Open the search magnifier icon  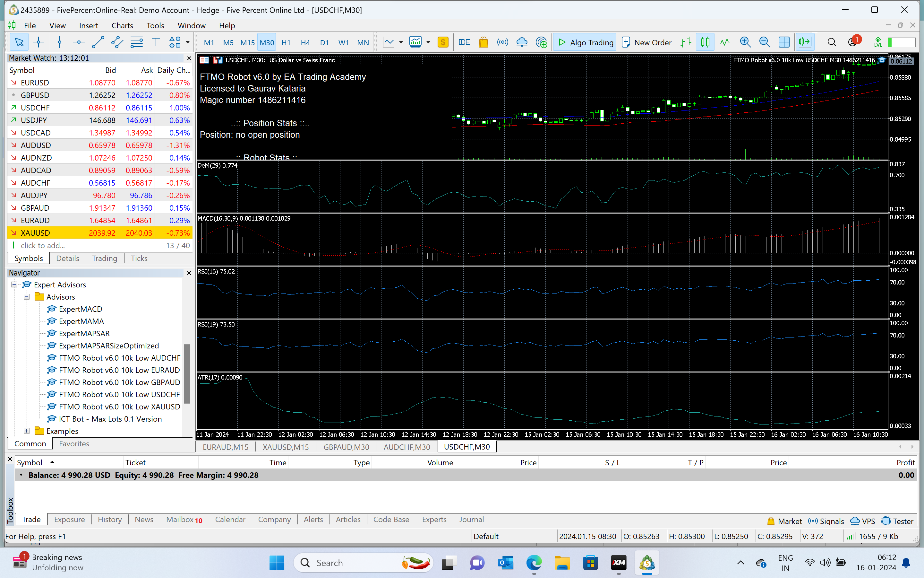[832, 42]
